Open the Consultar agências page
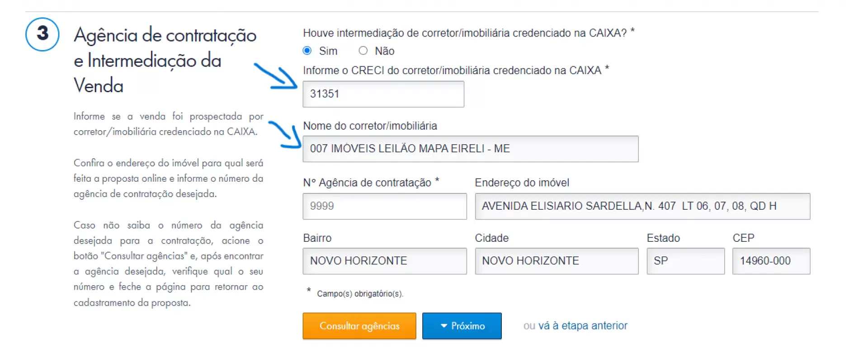This screenshot has height=348, width=868. click(359, 326)
